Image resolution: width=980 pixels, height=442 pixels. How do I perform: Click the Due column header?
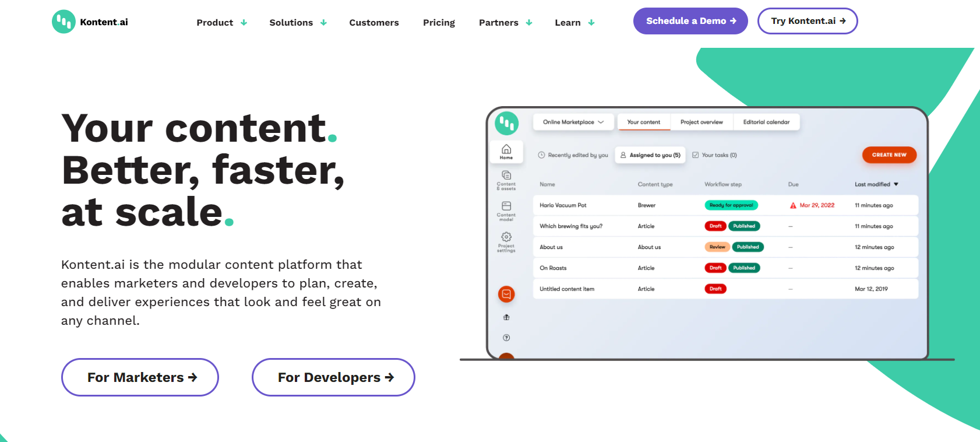point(793,184)
